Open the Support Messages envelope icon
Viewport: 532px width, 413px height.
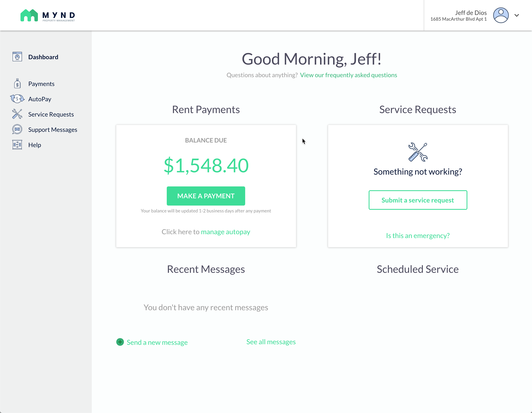[17, 130]
